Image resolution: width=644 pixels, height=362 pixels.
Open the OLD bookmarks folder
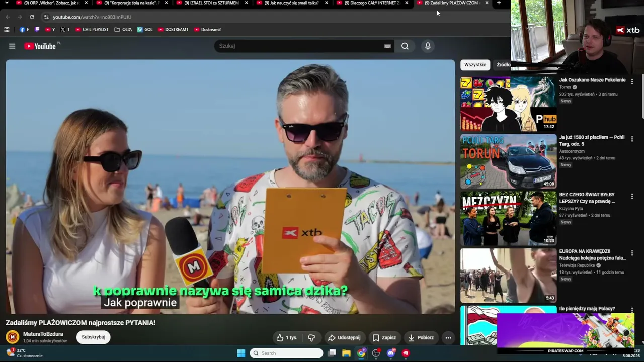click(123, 30)
